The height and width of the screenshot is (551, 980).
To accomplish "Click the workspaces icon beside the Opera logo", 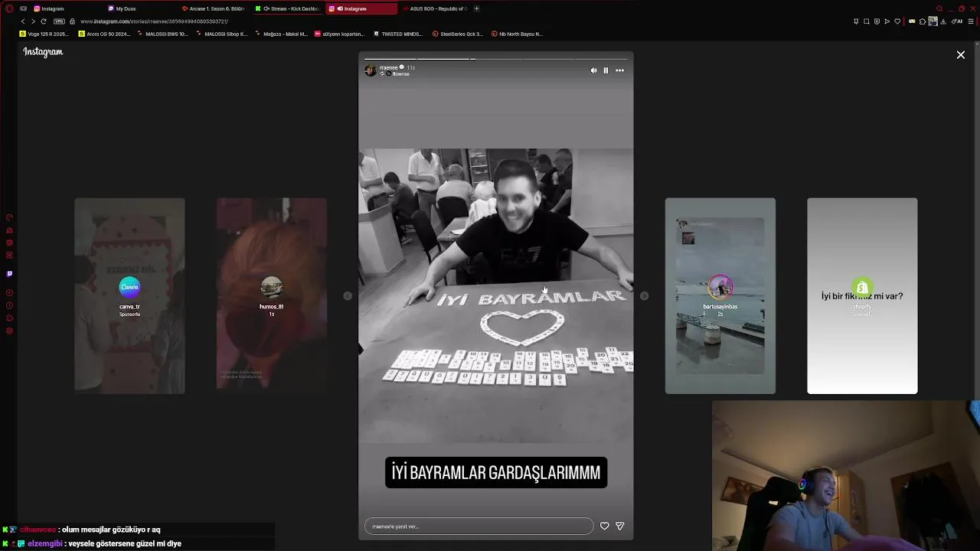I will coord(24,8).
